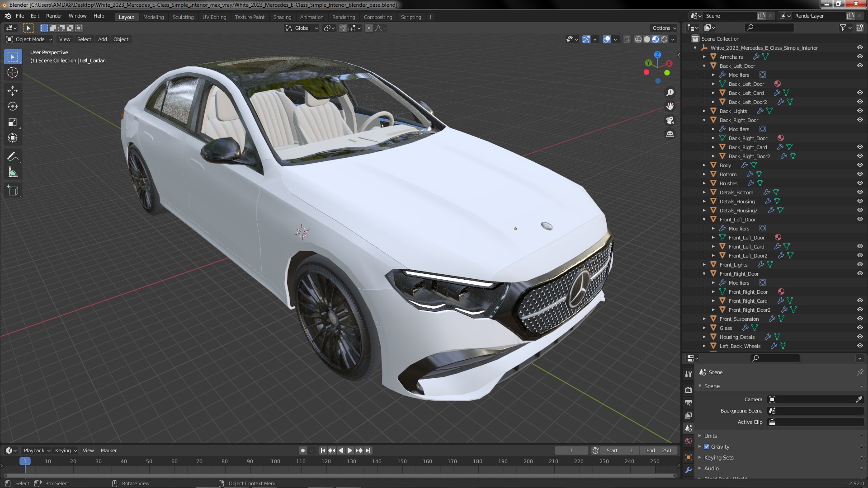This screenshot has height=488, width=868.
Task: Select the Cursor tool in the toolbar
Action: click(13, 72)
